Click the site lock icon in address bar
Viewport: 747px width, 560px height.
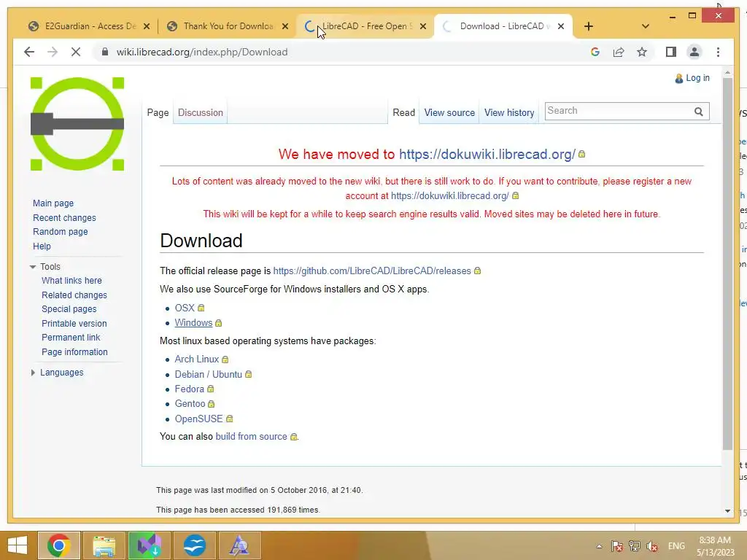point(105,52)
